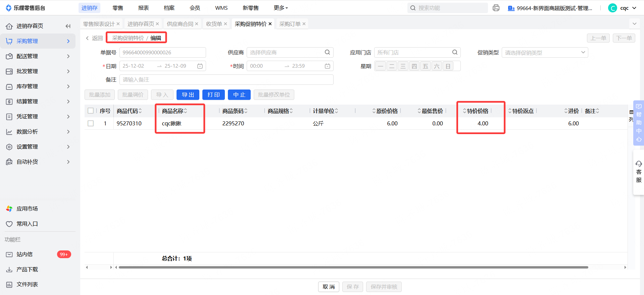Click the 中止 stop button
644x295 pixels.
[239, 95]
